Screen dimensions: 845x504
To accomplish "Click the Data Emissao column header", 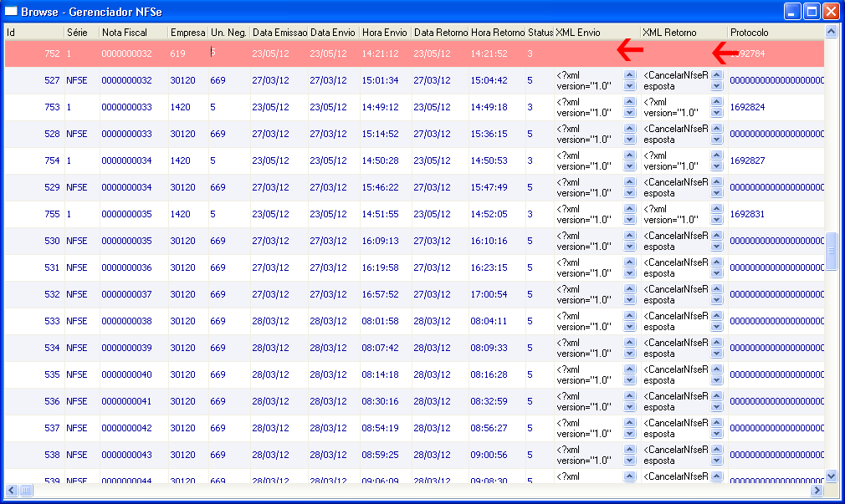I will point(279,33).
